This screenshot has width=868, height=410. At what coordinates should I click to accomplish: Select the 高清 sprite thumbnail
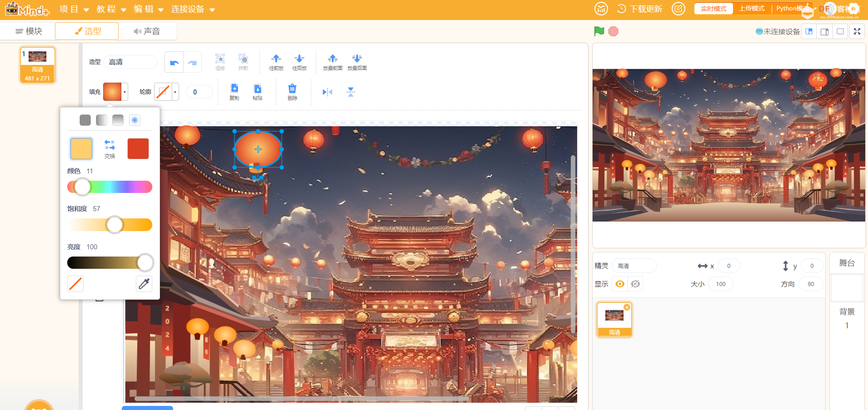pos(614,320)
